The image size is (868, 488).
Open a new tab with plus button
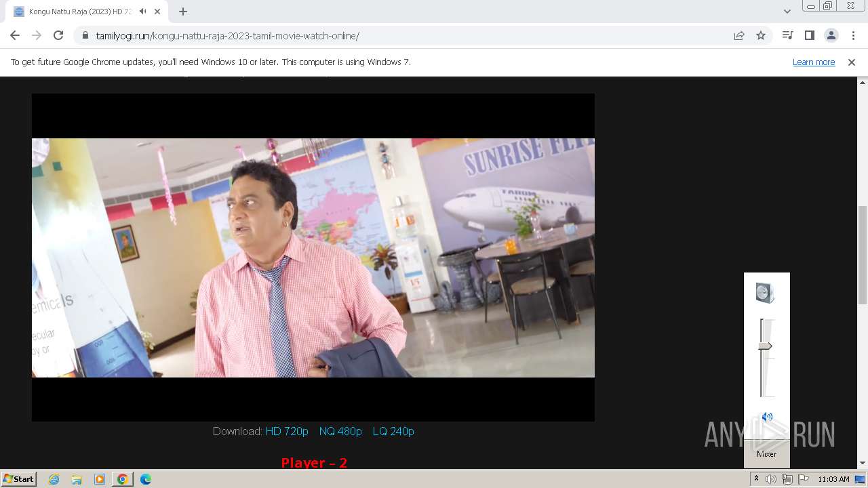pos(183,12)
